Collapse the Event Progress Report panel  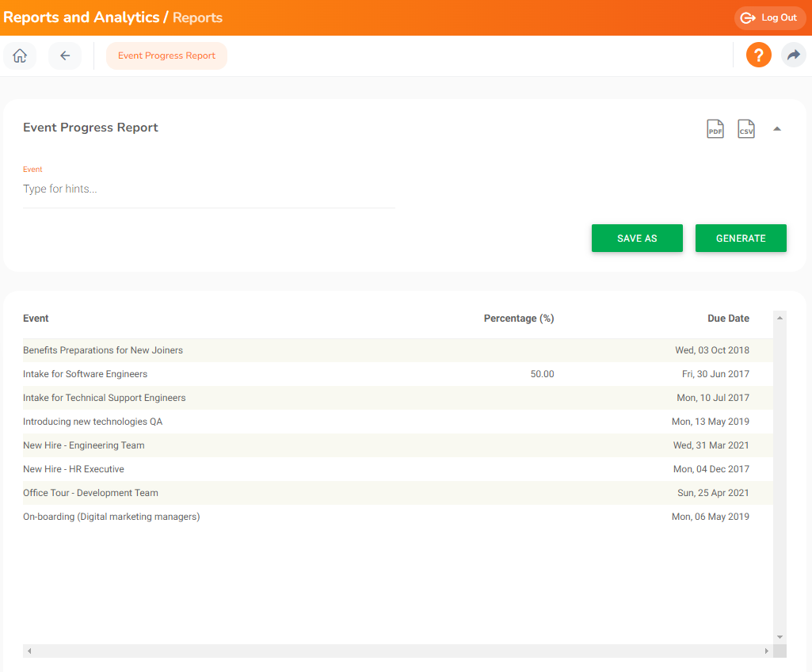coord(777,128)
